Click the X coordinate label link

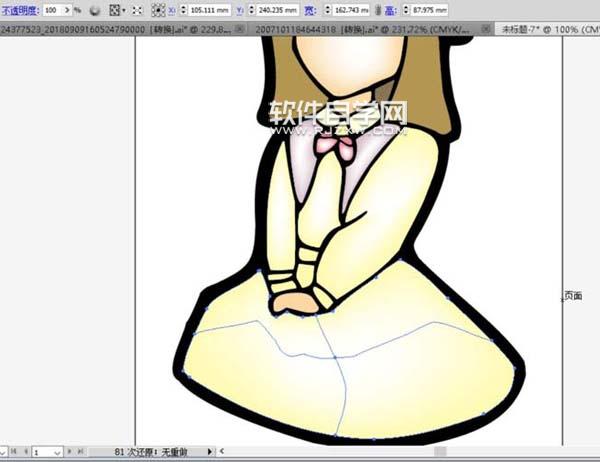[x=172, y=11]
